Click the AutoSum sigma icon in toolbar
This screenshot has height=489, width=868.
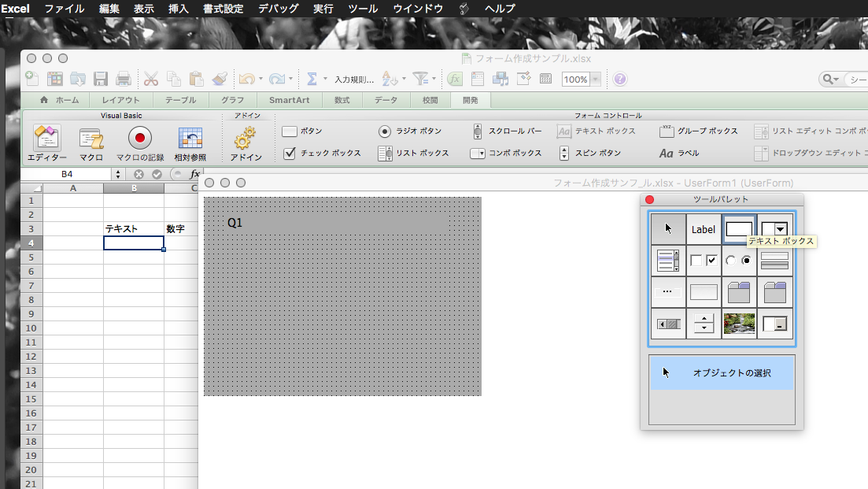click(312, 79)
